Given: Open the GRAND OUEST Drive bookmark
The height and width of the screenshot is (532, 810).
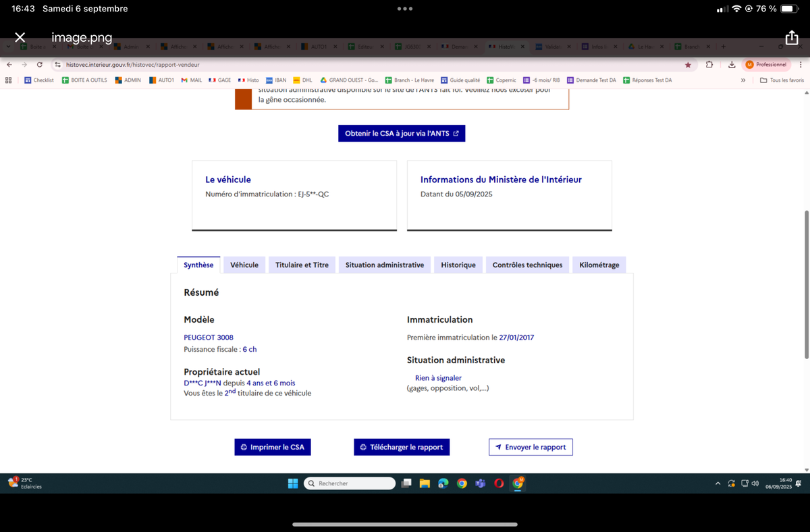Looking at the screenshot, I should click(349, 80).
